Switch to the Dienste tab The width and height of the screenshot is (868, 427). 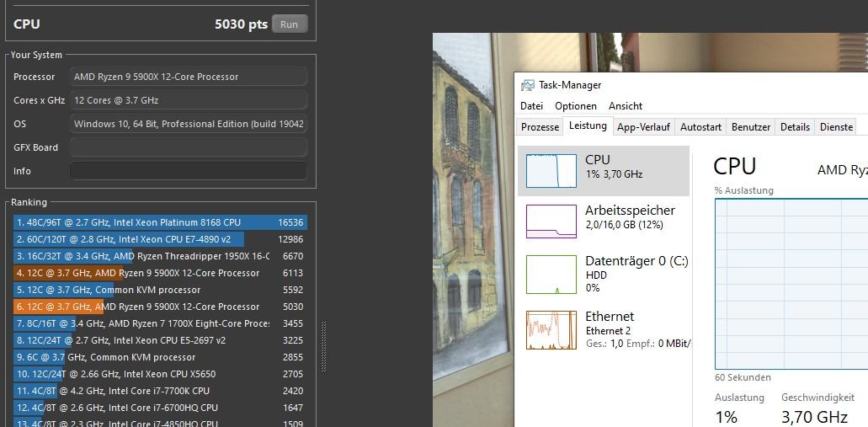click(x=836, y=127)
